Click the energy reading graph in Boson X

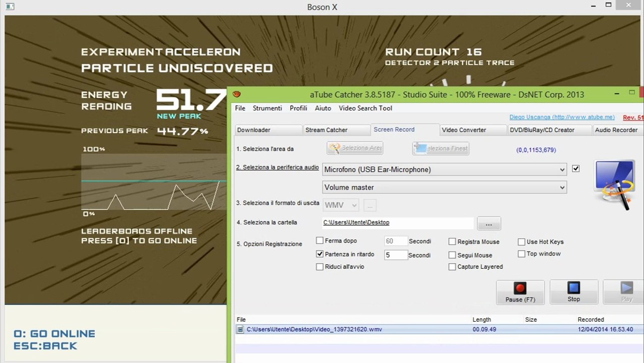(153, 182)
